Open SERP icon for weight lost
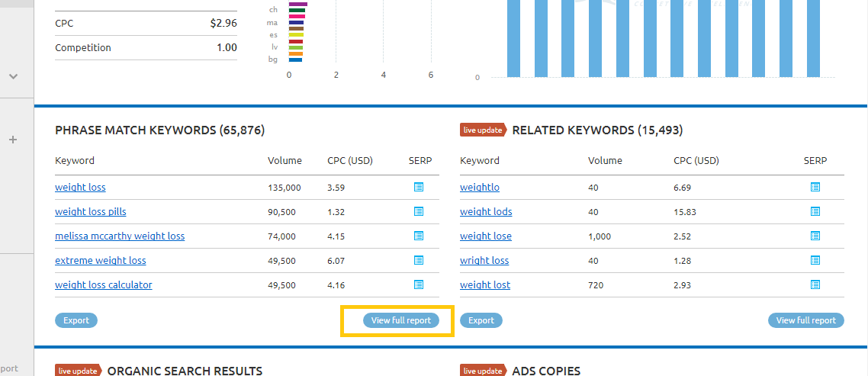868x376 pixels. point(815,284)
